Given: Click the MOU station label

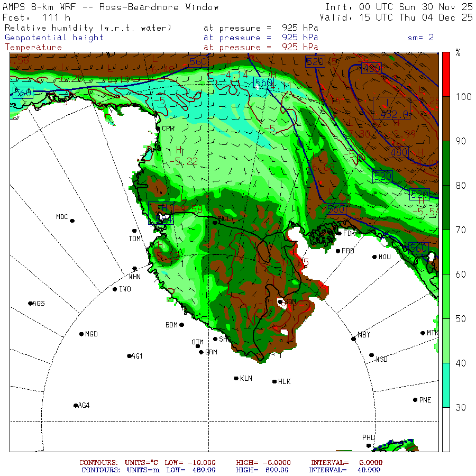Looking at the screenshot, I should click(x=385, y=257).
